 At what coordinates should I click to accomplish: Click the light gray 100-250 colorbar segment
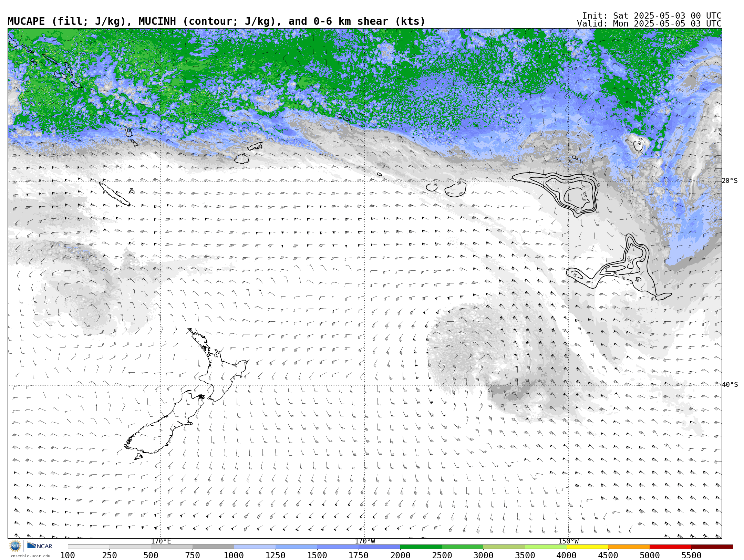coord(89,547)
